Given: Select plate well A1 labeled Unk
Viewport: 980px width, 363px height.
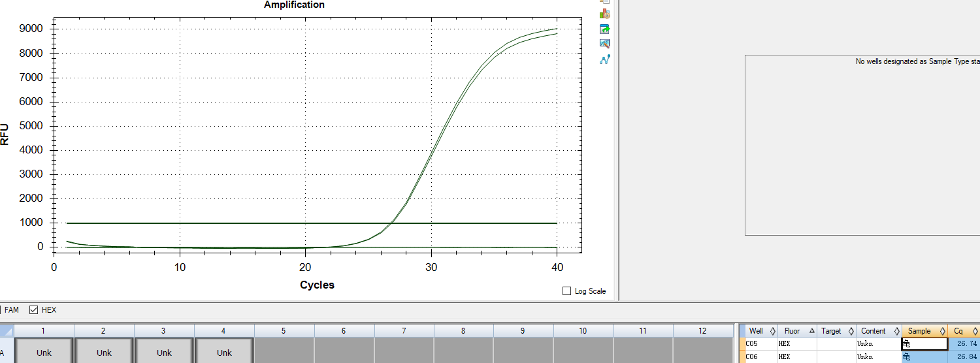Looking at the screenshot, I should point(44,351).
